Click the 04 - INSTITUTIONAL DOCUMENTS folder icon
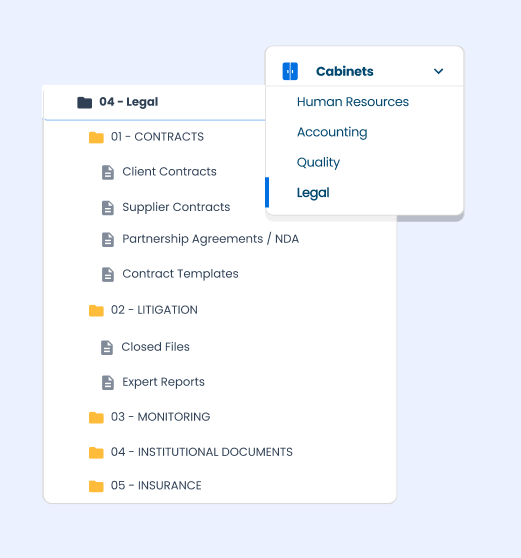521x558 pixels. point(96,453)
